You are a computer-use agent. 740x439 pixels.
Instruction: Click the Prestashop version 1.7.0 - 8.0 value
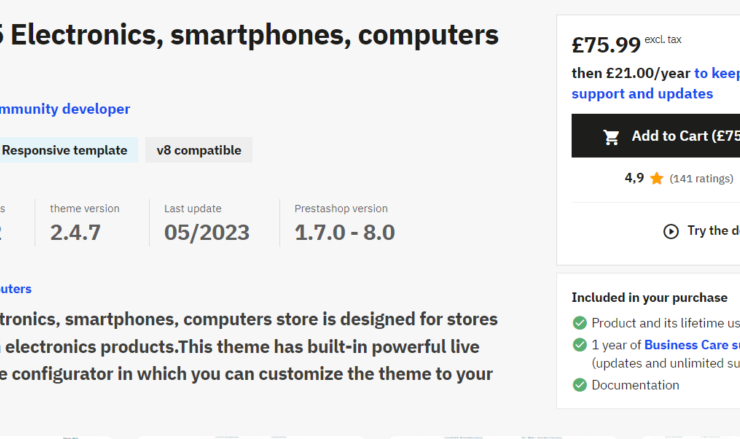[344, 233]
